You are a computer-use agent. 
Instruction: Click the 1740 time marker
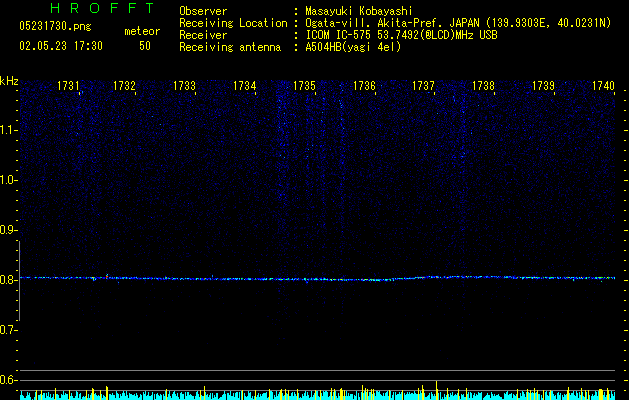pyautogui.click(x=603, y=86)
